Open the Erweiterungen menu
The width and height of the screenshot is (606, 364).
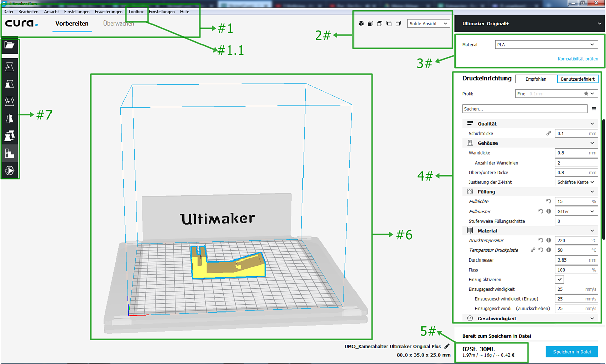tap(109, 12)
